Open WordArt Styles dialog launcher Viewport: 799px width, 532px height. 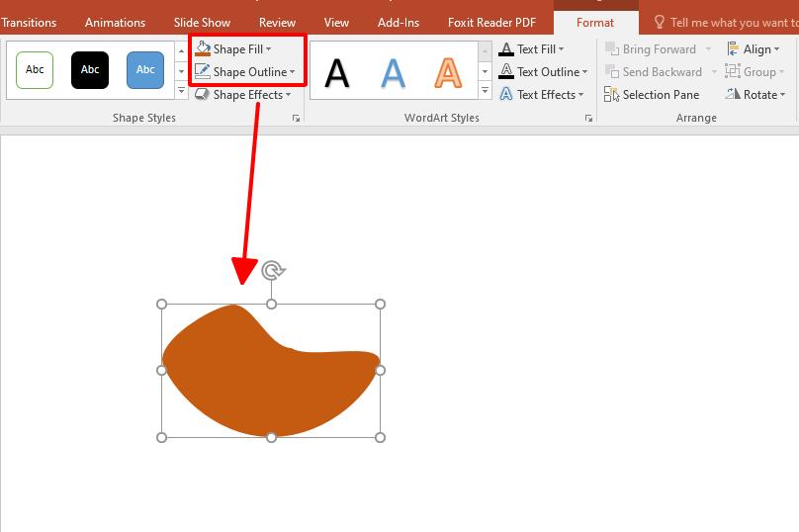point(588,119)
